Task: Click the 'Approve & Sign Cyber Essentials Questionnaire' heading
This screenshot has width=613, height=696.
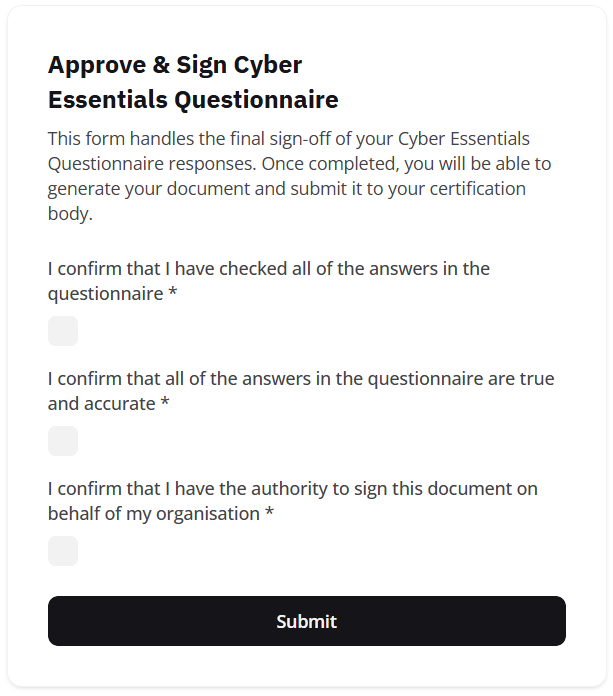Action: (x=193, y=83)
